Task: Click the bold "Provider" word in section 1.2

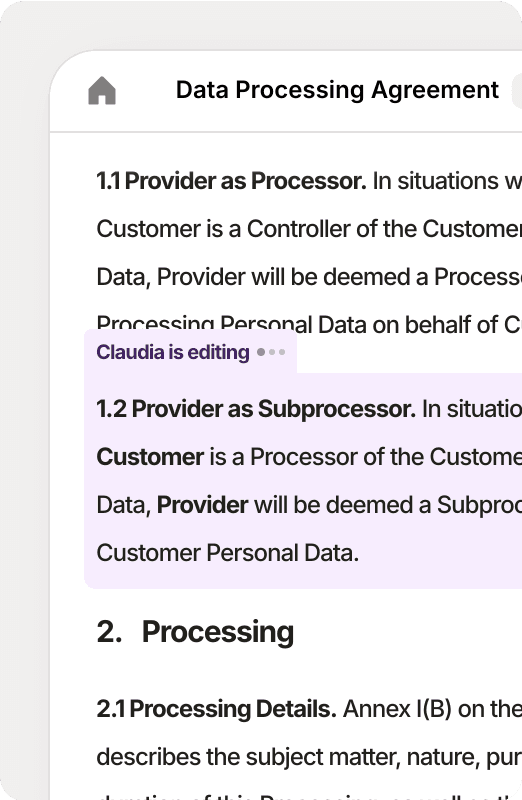Action: coord(203,505)
